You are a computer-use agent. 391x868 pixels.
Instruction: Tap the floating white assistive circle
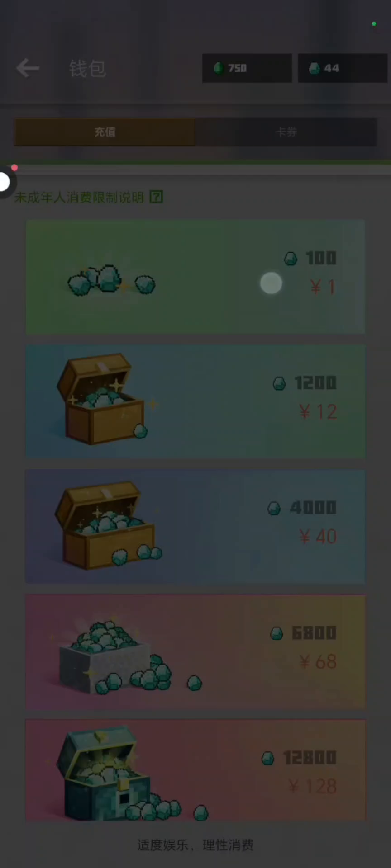coord(5,182)
